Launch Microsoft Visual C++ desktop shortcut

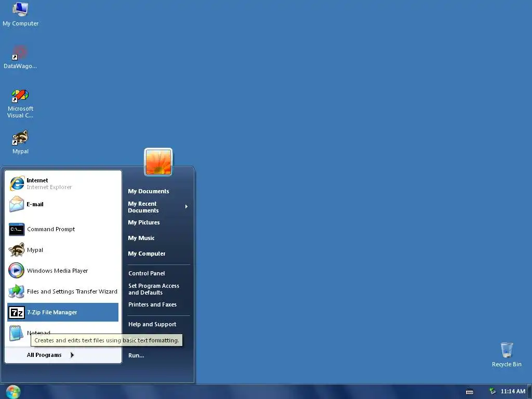[x=20, y=103]
